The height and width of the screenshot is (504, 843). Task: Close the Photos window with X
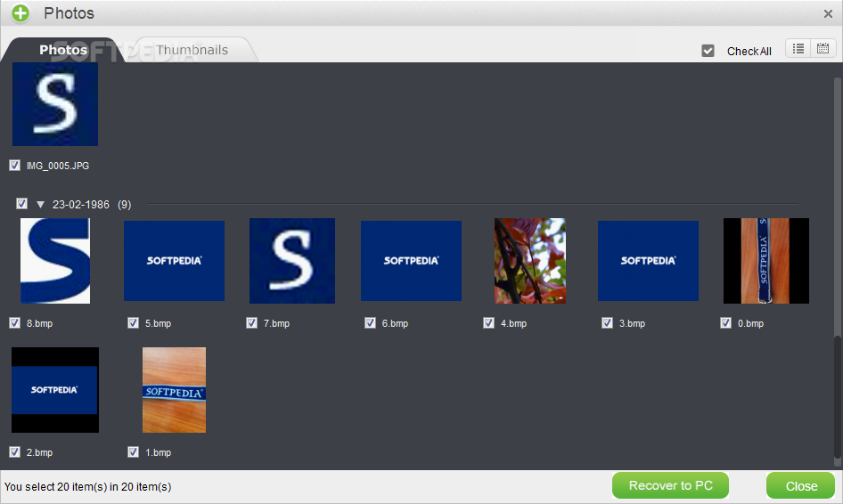[x=828, y=14]
